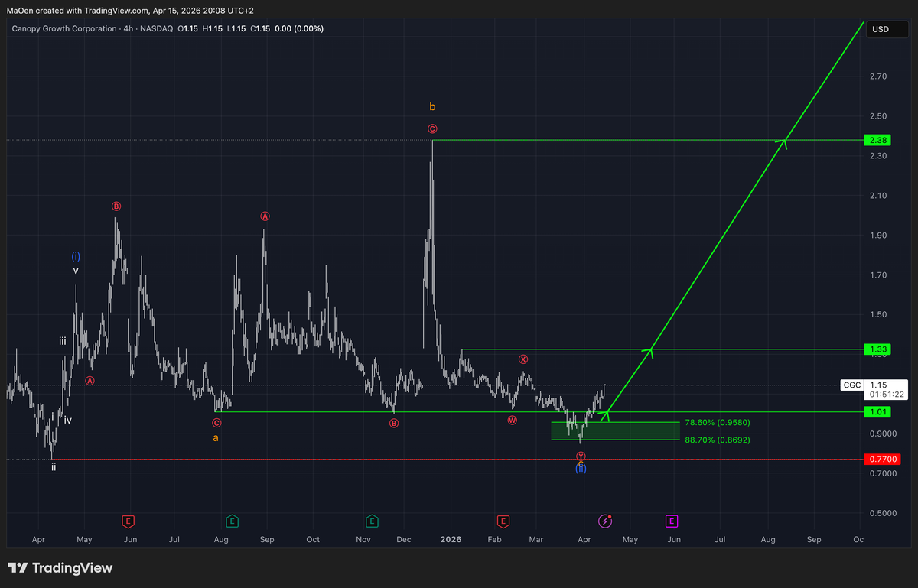Image resolution: width=918 pixels, height=588 pixels.
Task: Select the red circled X wave label
Action: point(523,359)
